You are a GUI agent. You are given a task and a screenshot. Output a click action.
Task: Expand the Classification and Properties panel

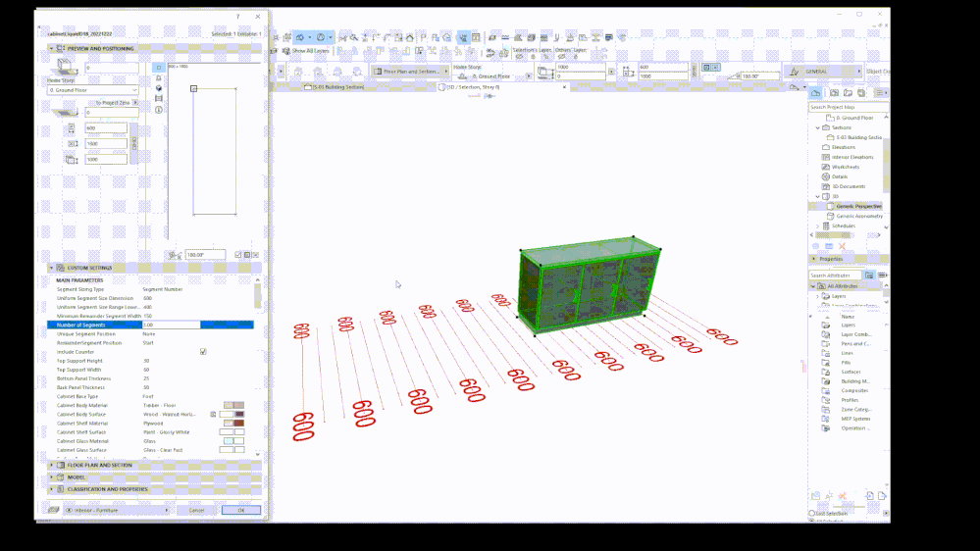pyautogui.click(x=51, y=489)
